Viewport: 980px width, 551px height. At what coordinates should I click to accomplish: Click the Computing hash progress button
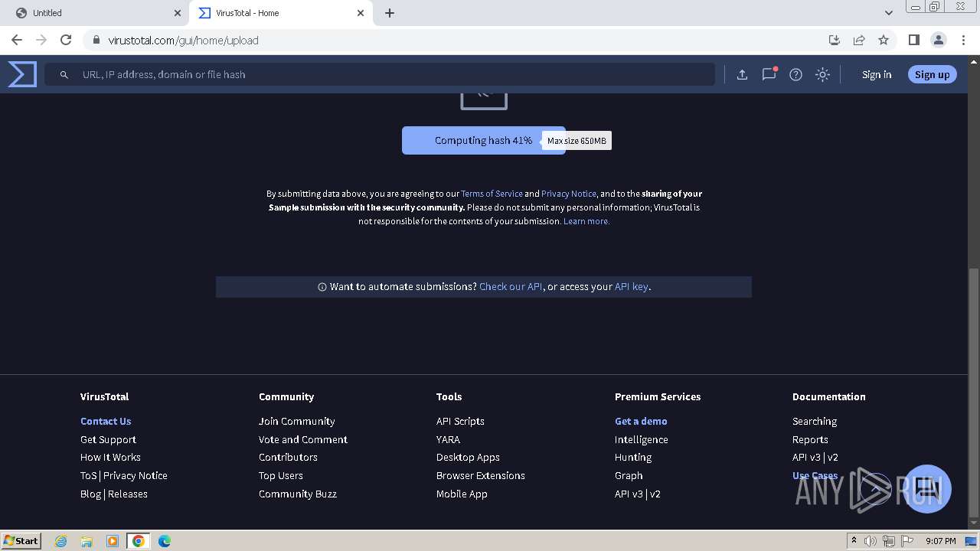483,140
